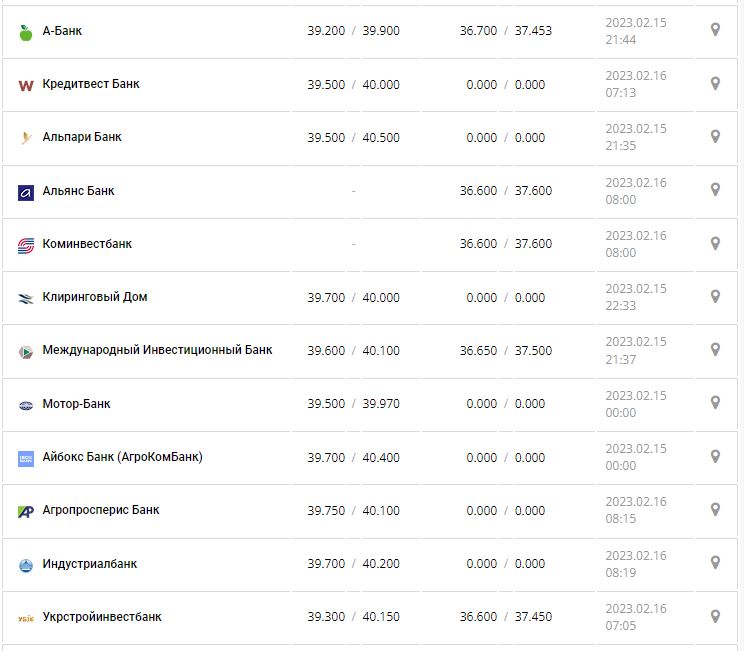Click the map pin icon for А-Банк
Screen dimensions: 744x651
tap(715, 30)
